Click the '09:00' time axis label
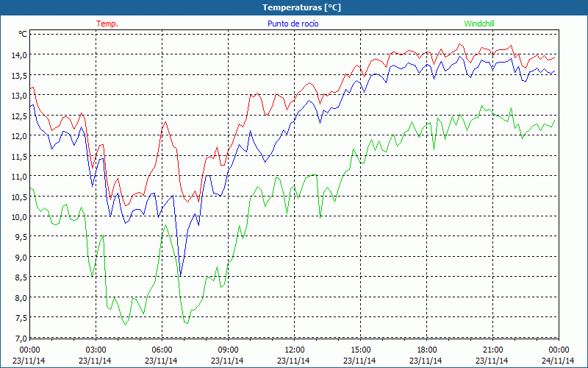The width and height of the screenshot is (588, 368). 228,350
